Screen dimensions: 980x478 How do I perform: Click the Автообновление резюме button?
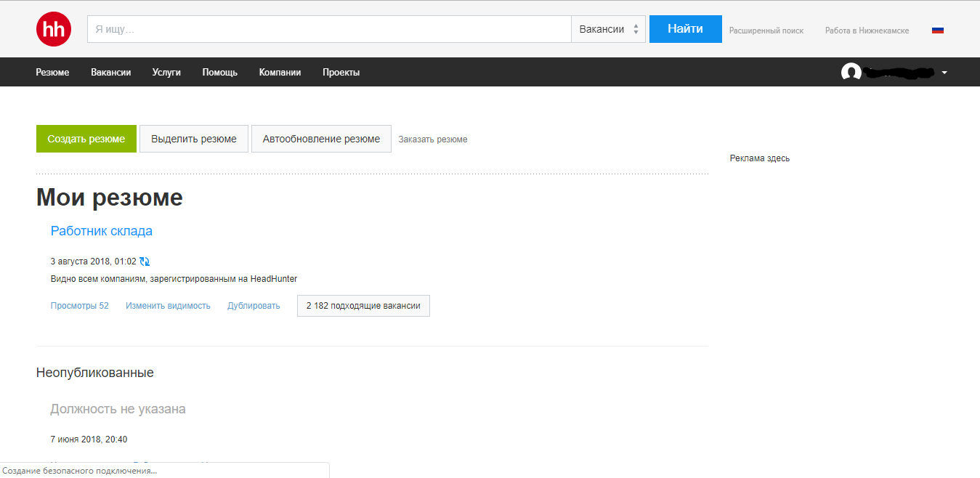pos(321,139)
